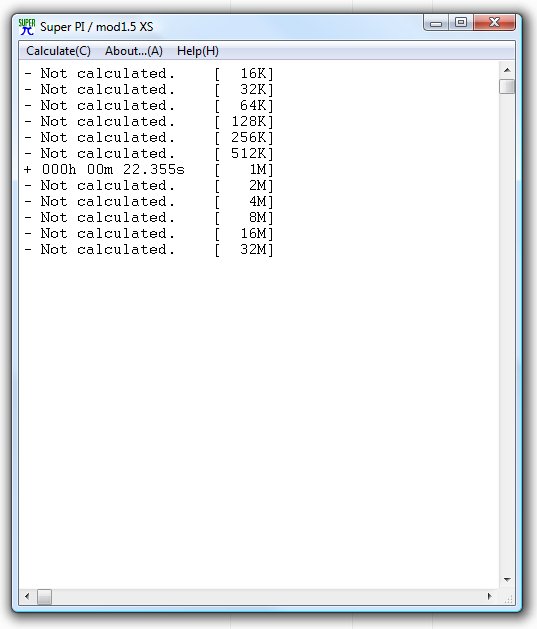Click the horizontal scrollbar right arrow
The height and width of the screenshot is (629, 537).
tap(490, 596)
